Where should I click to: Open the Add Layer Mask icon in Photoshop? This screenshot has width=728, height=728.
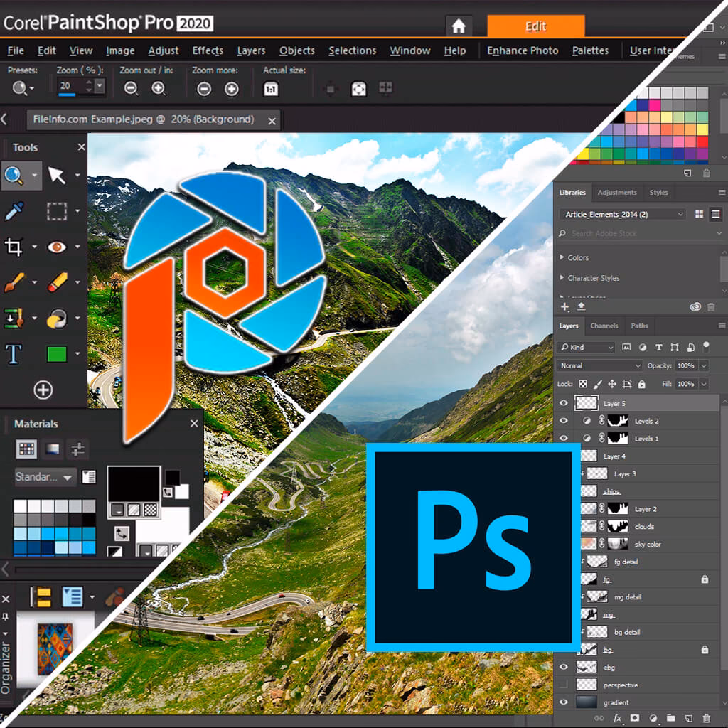click(x=636, y=719)
